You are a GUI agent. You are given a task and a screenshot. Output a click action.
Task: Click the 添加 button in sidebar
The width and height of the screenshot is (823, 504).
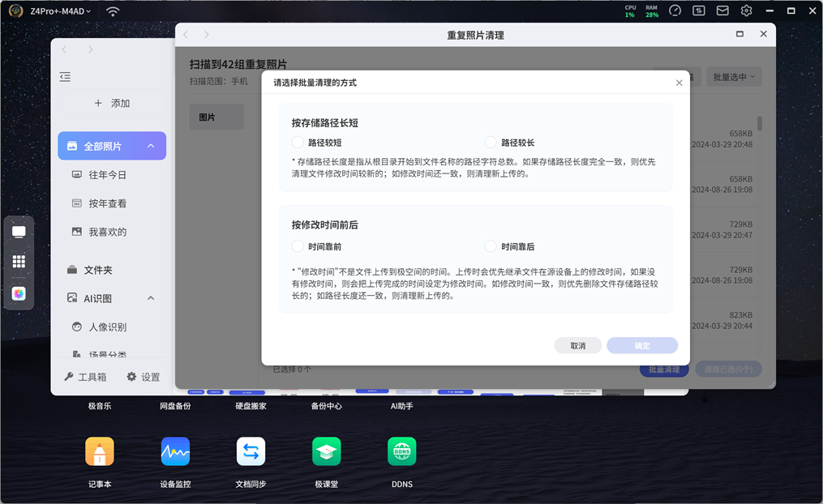click(113, 104)
